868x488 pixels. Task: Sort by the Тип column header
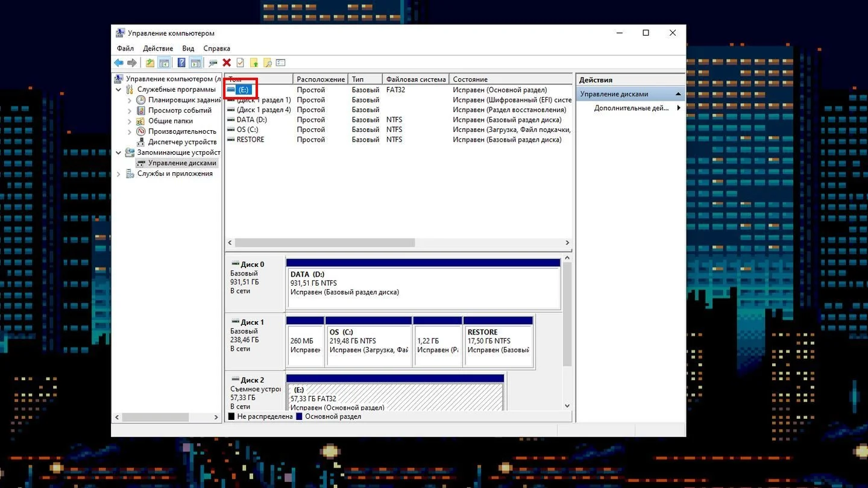pos(365,80)
